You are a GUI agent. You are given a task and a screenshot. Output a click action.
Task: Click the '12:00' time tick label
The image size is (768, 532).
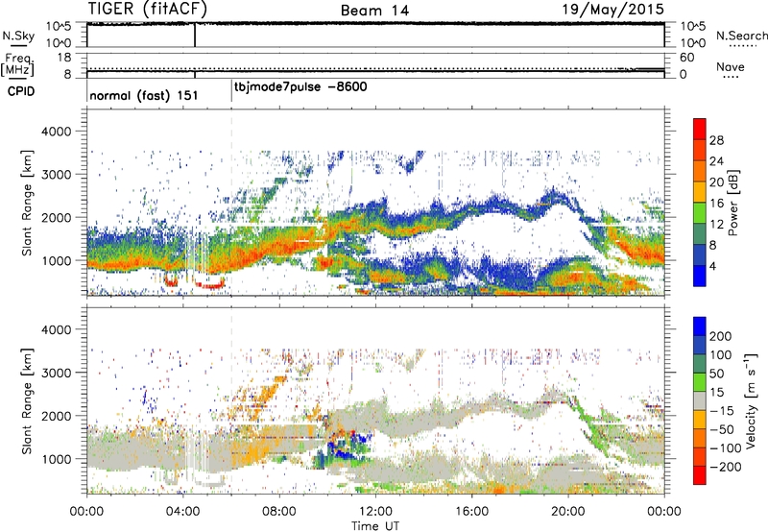click(375, 512)
